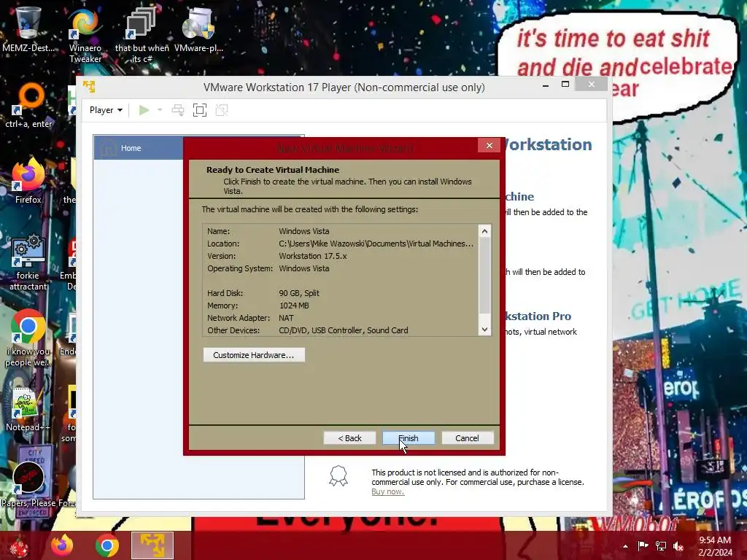Click the settings list scroll up arrow

tap(484, 231)
